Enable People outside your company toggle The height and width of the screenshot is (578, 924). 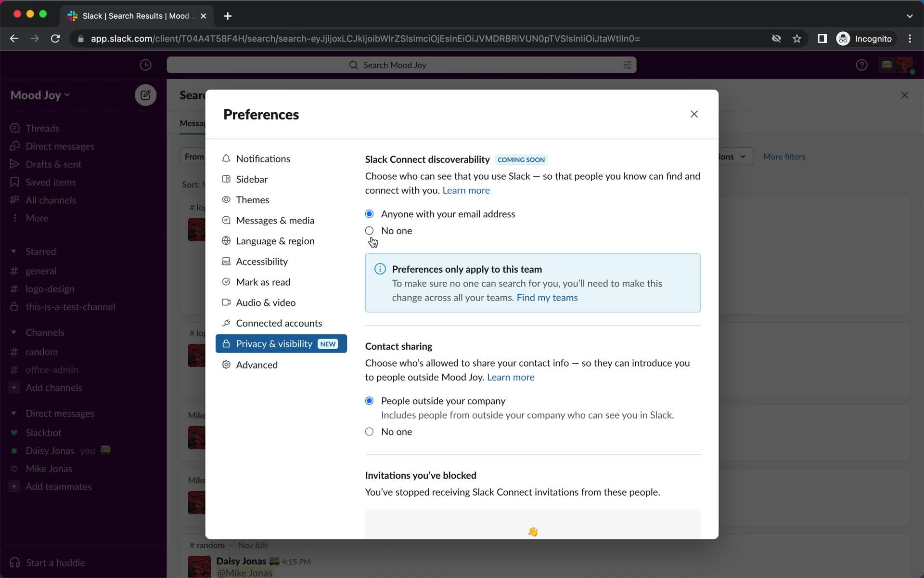(369, 400)
